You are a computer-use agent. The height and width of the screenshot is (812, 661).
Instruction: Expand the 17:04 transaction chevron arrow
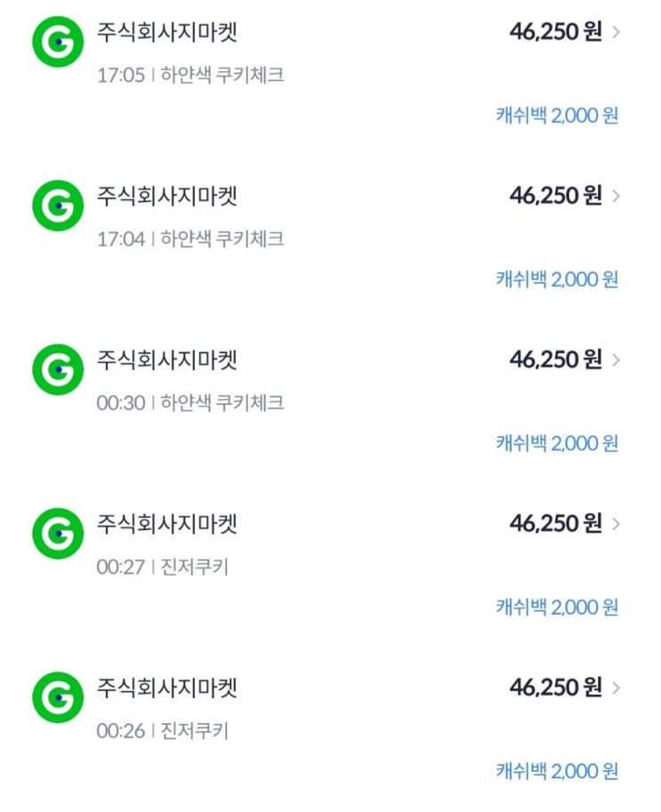point(617,196)
